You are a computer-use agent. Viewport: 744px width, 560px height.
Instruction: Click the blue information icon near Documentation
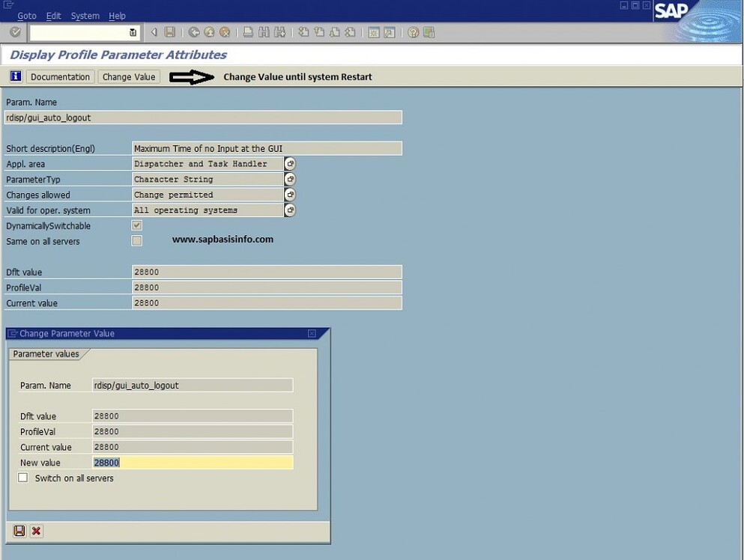(x=14, y=76)
